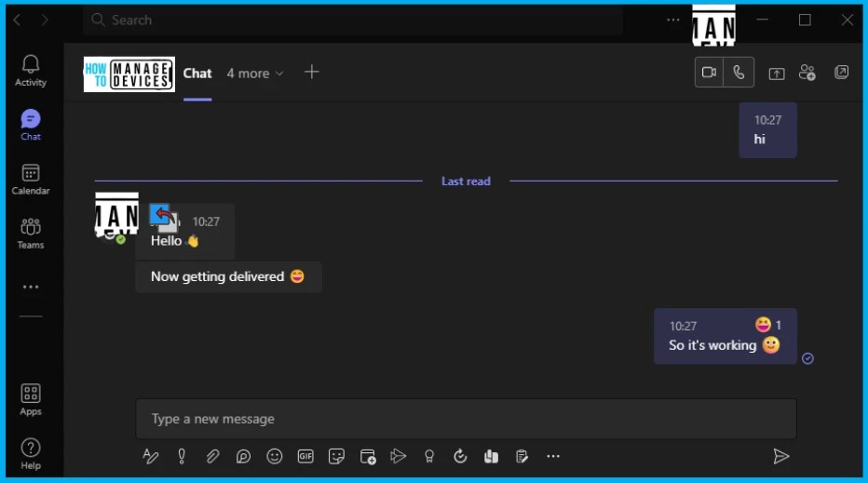
Task: Open the Calendar view
Action: (x=31, y=180)
